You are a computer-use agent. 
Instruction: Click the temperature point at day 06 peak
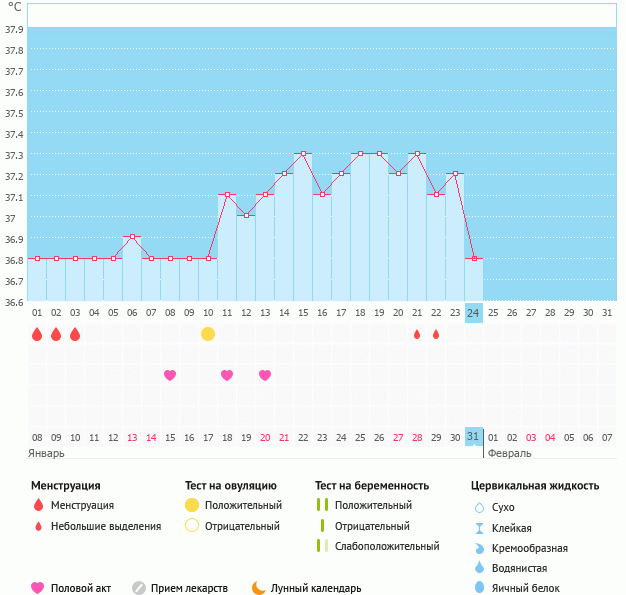[132, 237]
